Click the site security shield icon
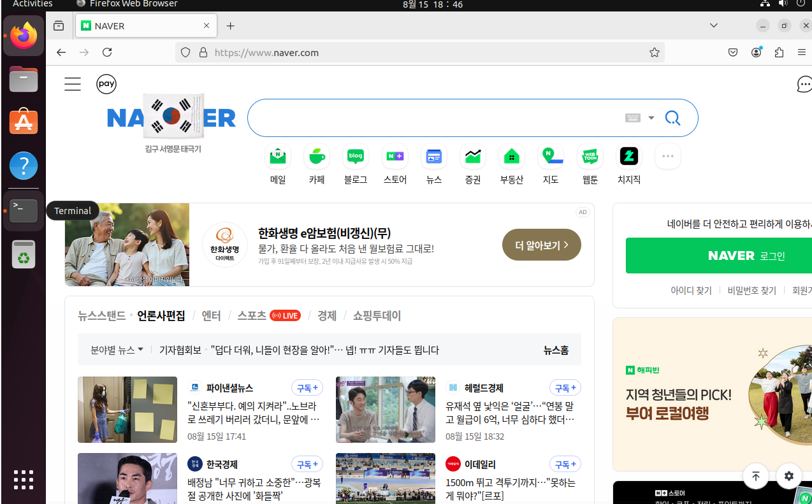The image size is (812, 504). pos(185,52)
